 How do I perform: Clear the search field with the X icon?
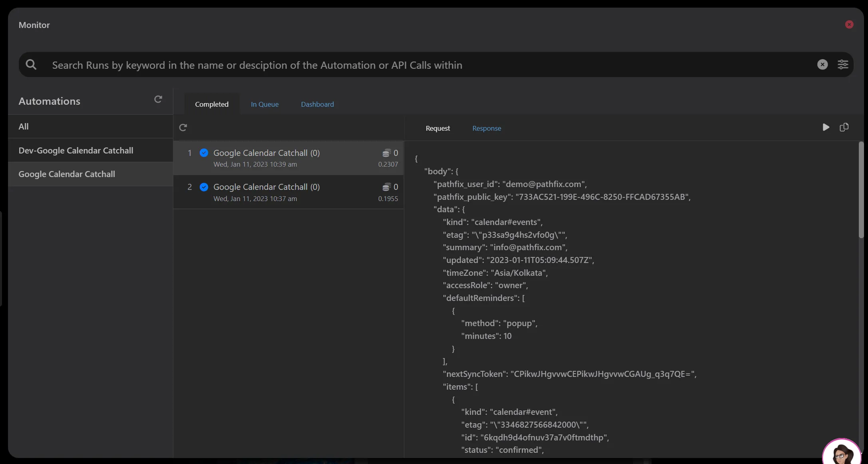coord(822,64)
